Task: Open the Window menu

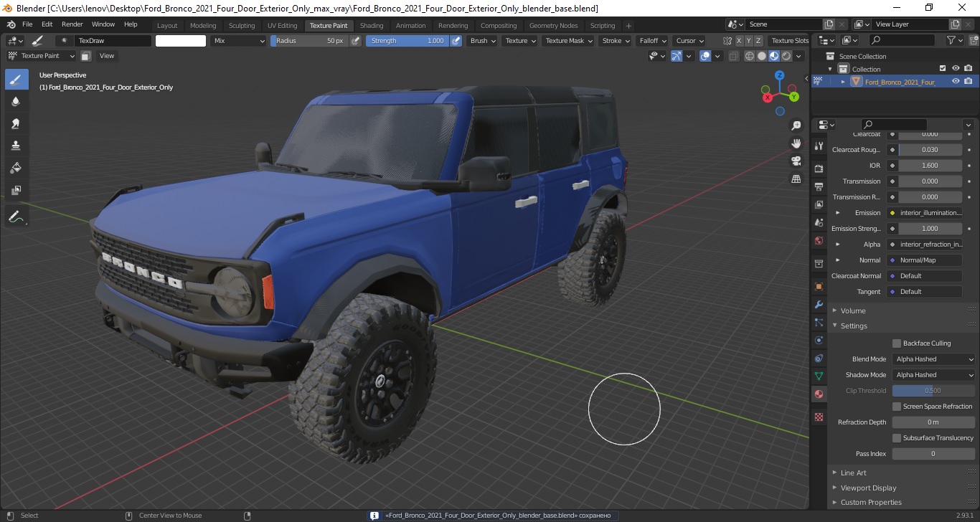Action: pos(103,24)
